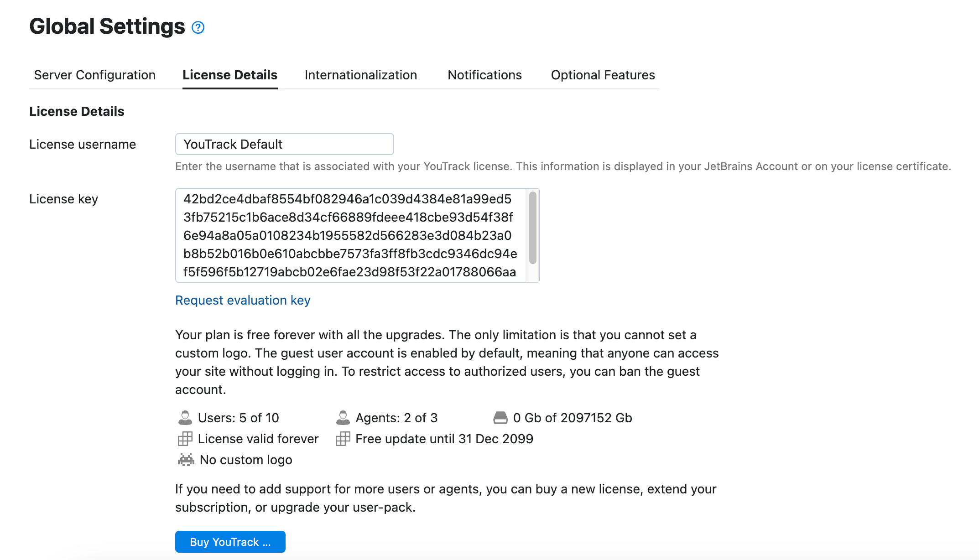Image resolution: width=979 pixels, height=560 pixels.
Task: Open the Notifications tab
Action: (484, 75)
